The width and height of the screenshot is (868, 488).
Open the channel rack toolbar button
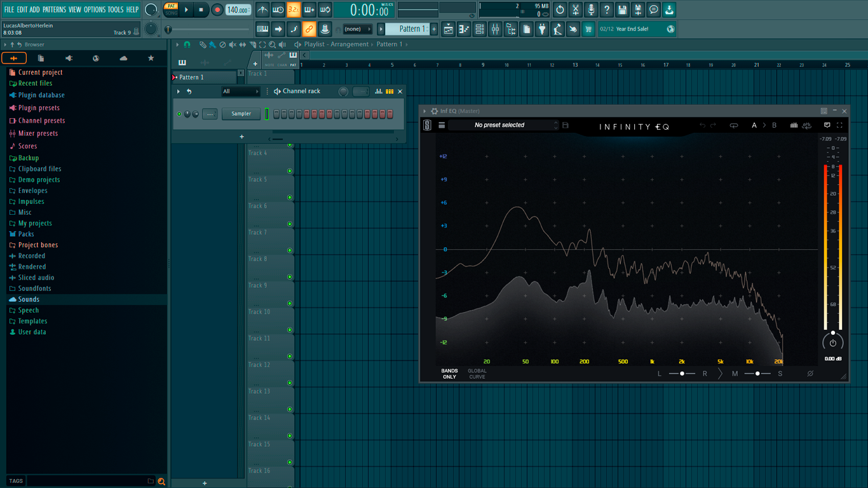point(480,29)
